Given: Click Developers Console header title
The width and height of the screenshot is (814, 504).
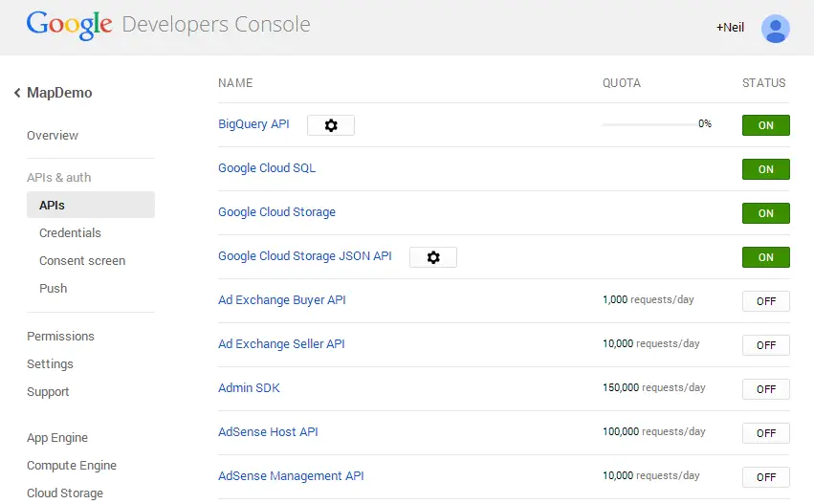Looking at the screenshot, I should click(x=216, y=25).
